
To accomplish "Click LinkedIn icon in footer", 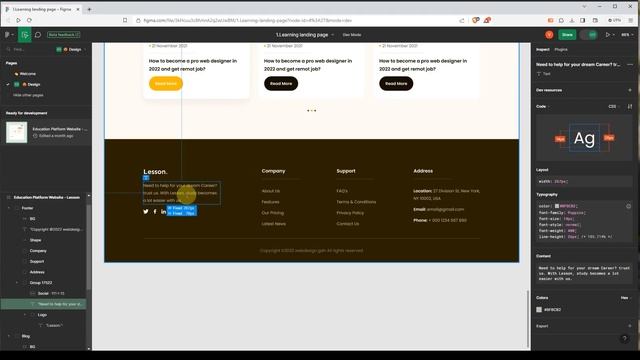I will pyautogui.click(x=163, y=211).
